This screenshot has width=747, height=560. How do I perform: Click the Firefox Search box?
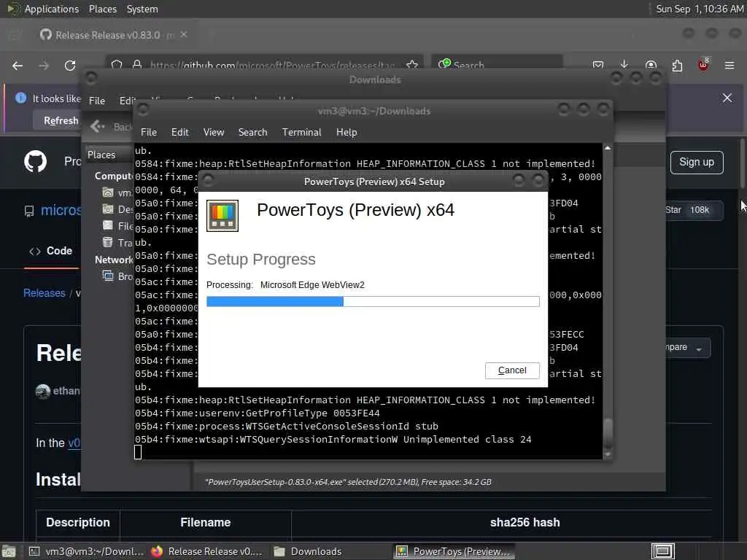click(x=497, y=65)
